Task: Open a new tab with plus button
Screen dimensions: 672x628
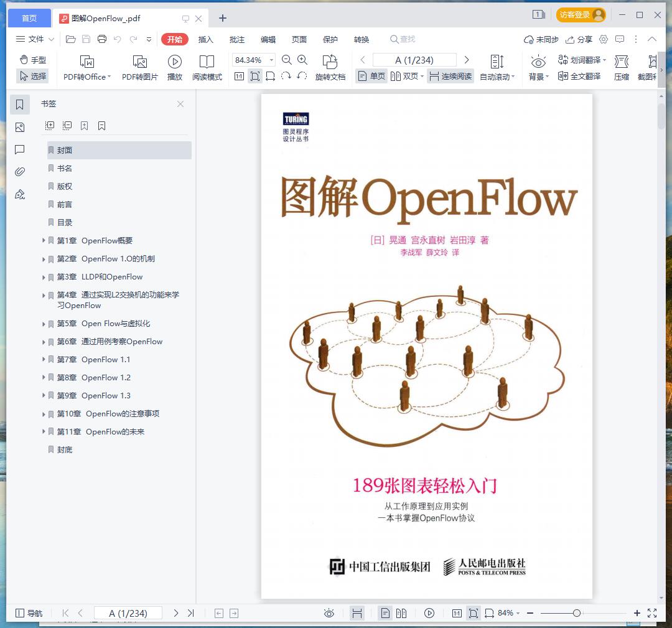Action: (222, 18)
